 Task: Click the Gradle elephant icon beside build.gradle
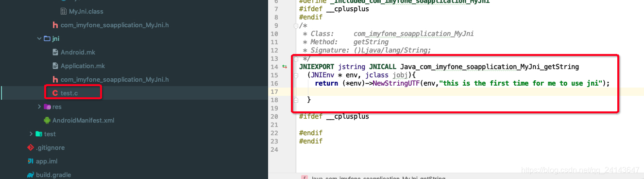[31, 175]
